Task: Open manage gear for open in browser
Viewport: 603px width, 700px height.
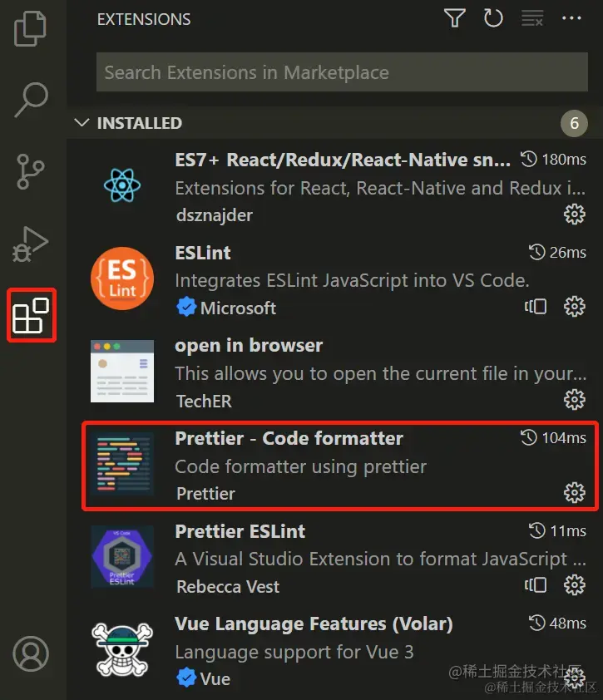Action: [574, 400]
